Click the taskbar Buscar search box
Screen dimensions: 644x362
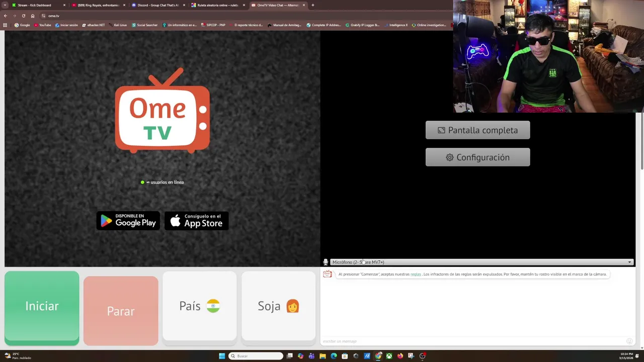[256, 356]
